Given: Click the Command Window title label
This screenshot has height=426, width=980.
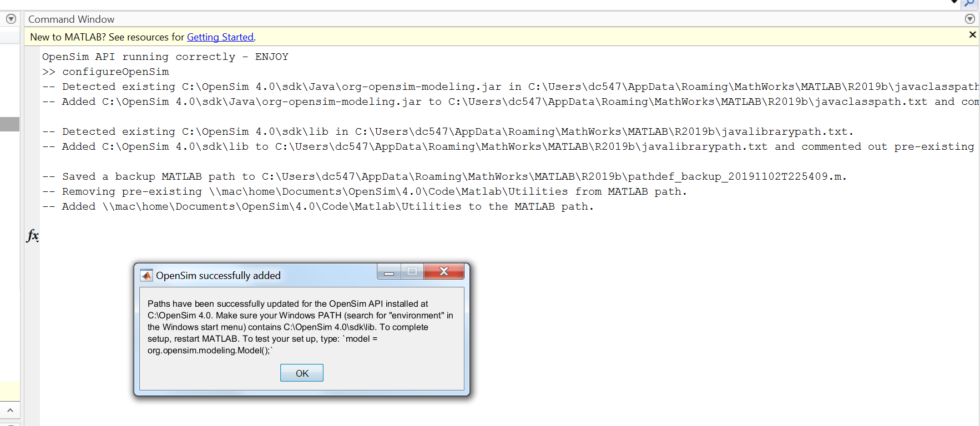Looking at the screenshot, I should click(x=71, y=19).
